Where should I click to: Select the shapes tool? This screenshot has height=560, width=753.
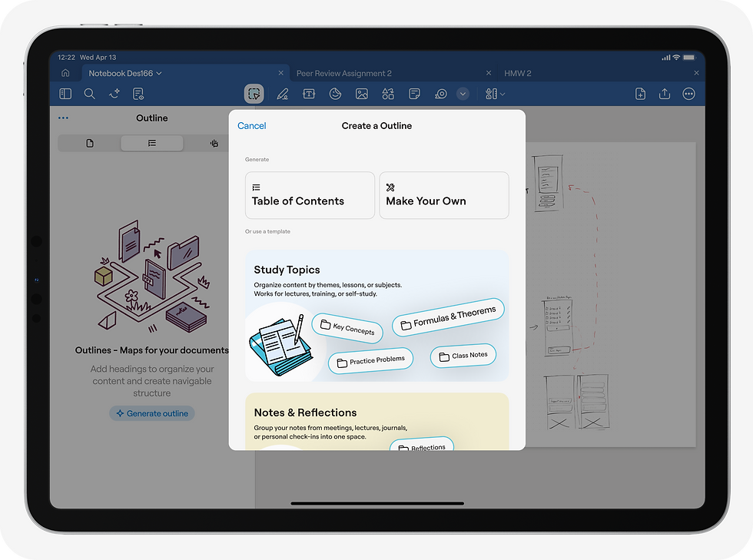point(388,94)
